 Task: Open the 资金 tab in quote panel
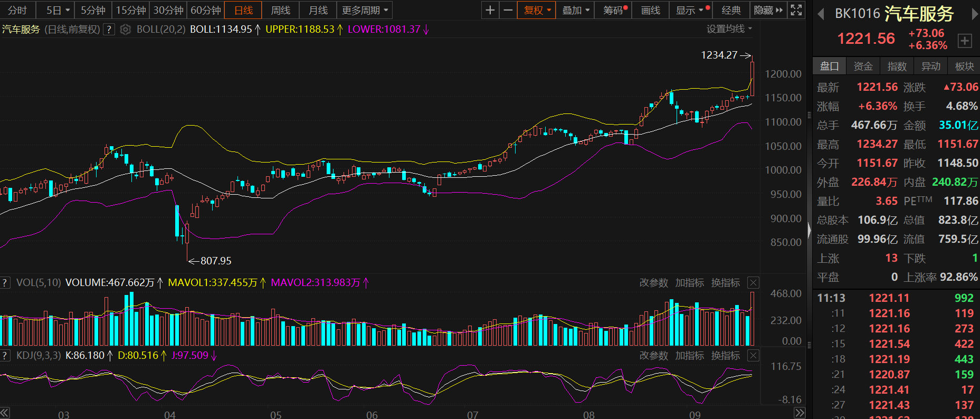pos(863,66)
